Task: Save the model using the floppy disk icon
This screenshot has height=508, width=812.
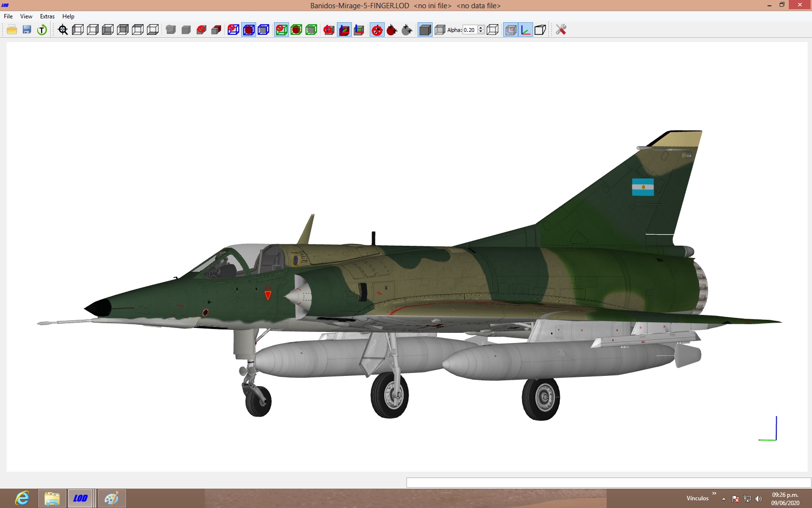Action: click(x=27, y=30)
